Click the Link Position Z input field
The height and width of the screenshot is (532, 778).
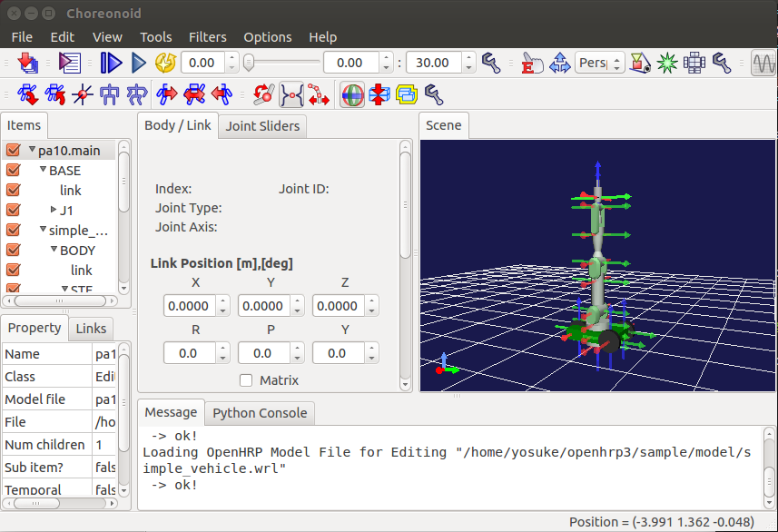339,306
